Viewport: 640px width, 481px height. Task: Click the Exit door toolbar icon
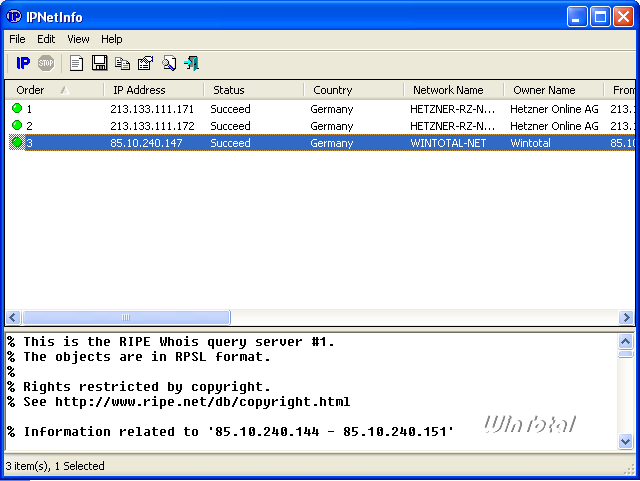191,63
